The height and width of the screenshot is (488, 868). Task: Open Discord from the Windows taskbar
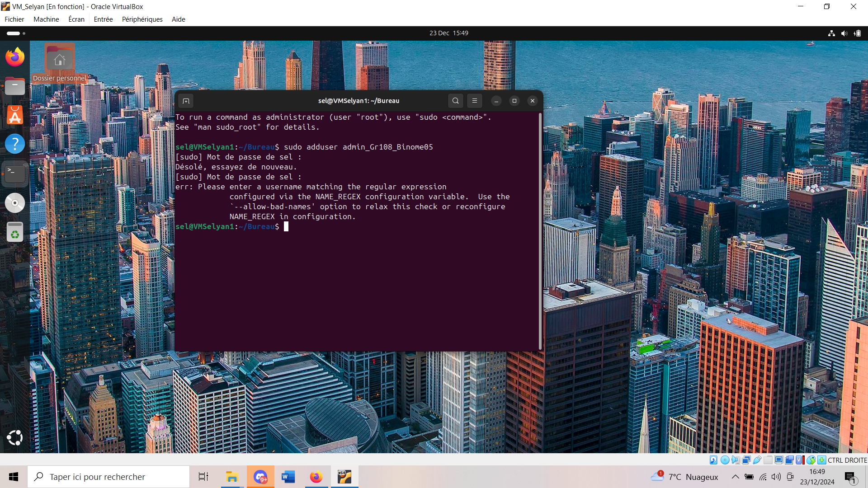(x=260, y=477)
